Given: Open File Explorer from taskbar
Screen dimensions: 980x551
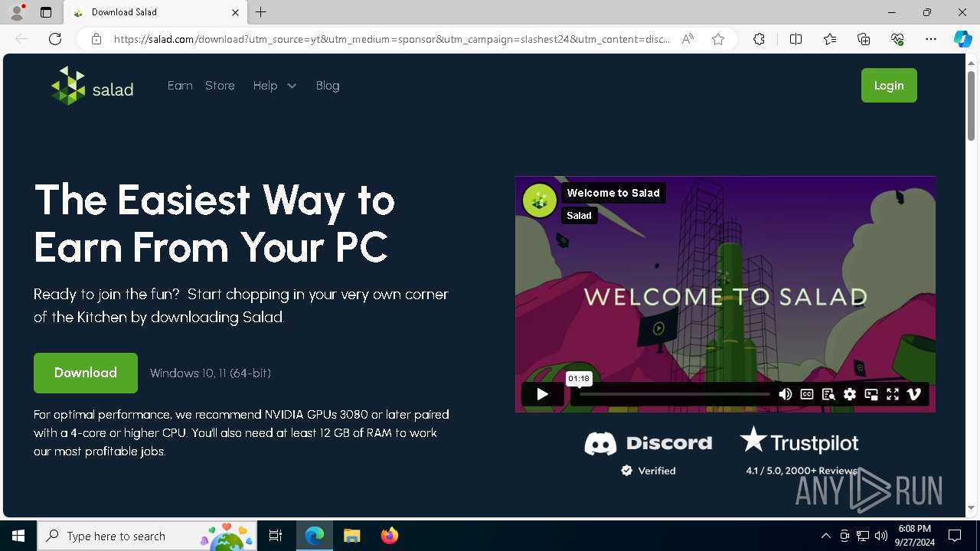Looking at the screenshot, I should 352,536.
